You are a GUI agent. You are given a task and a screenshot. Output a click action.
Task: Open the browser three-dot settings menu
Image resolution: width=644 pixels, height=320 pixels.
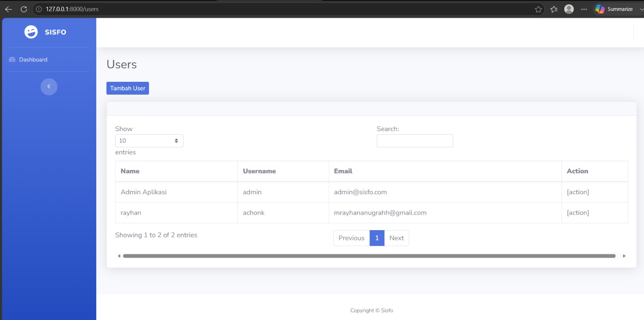point(584,9)
